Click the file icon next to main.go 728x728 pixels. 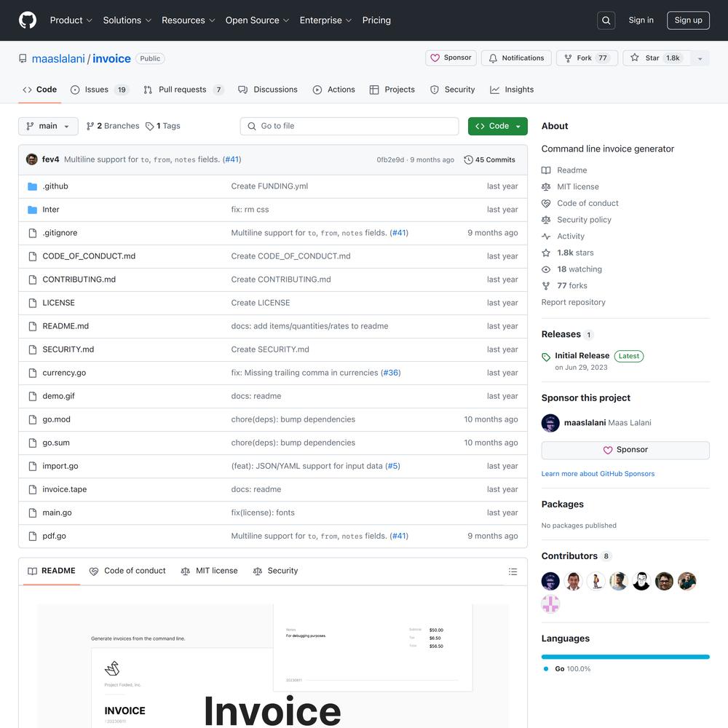33,513
